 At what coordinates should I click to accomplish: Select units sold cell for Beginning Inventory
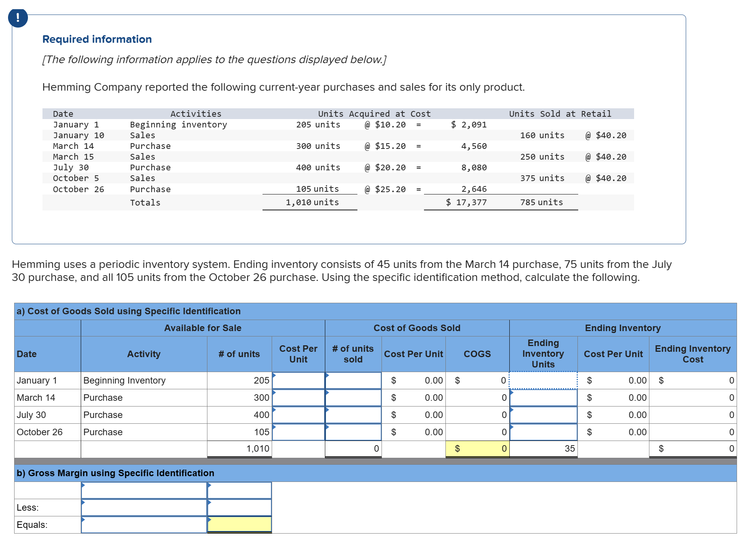[353, 380]
